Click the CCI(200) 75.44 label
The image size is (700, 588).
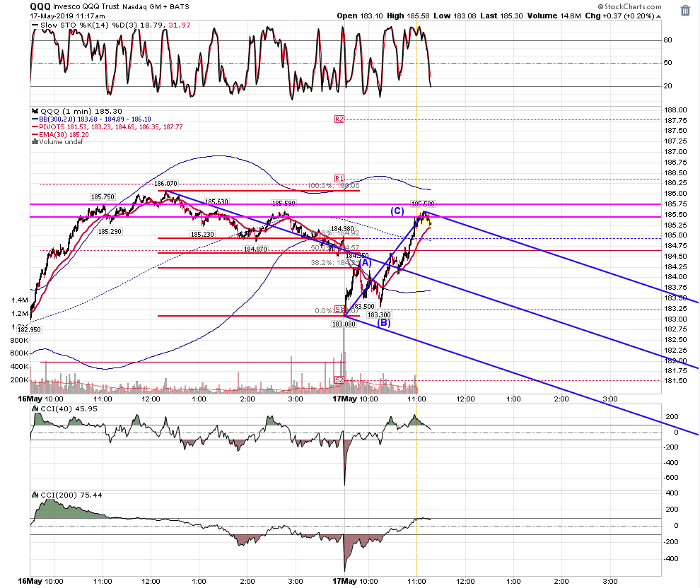click(x=71, y=495)
